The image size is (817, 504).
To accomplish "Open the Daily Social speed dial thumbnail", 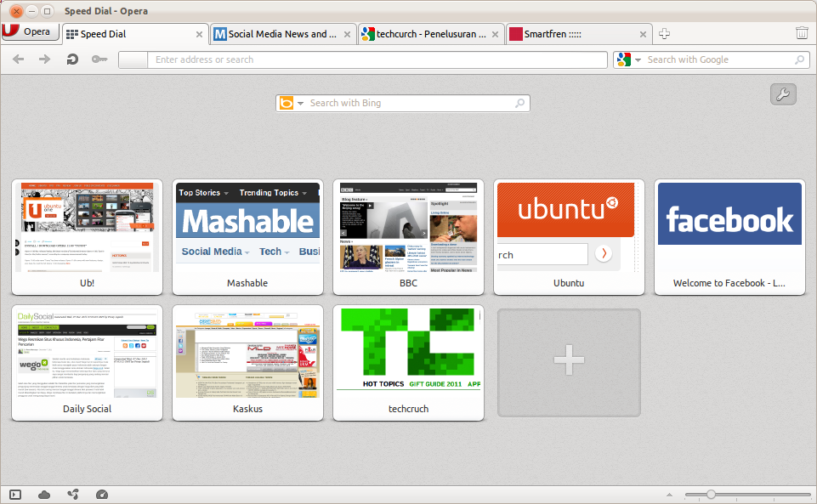I will (x=87, y=363).
